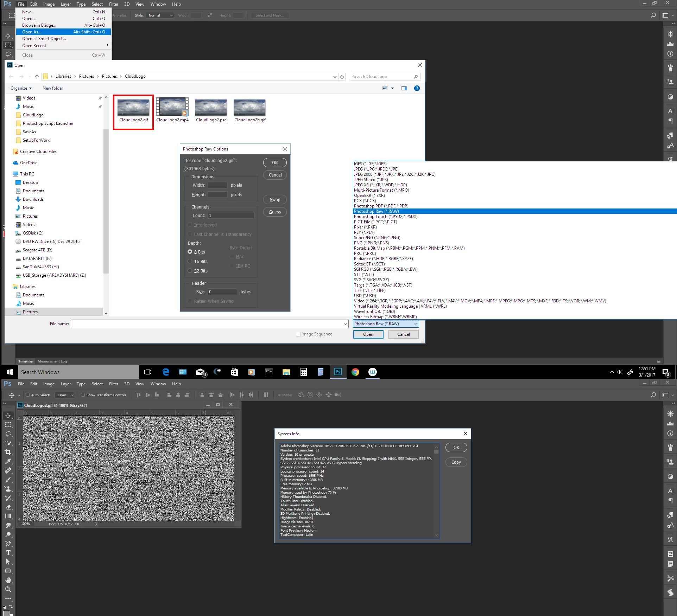The image size is (677, 616).
Task: Select the Eyedropper tool
Action: pos(8,461)
